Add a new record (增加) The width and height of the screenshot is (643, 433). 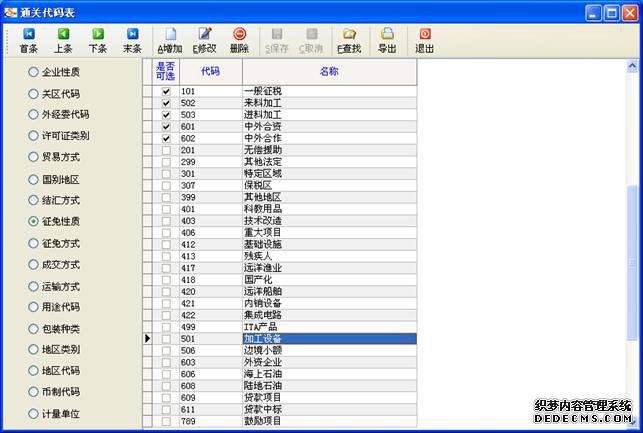pyautogui.click(x=170, y=40)
